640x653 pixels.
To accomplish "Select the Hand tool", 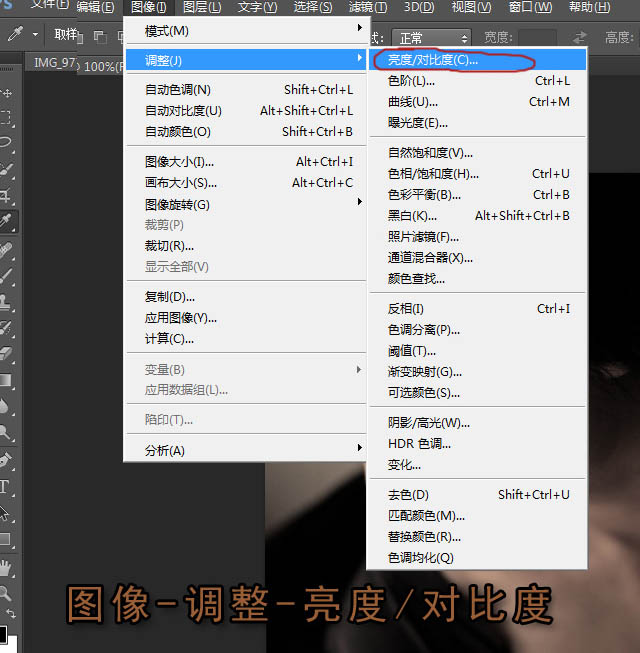I will click(x=6, y=568).
